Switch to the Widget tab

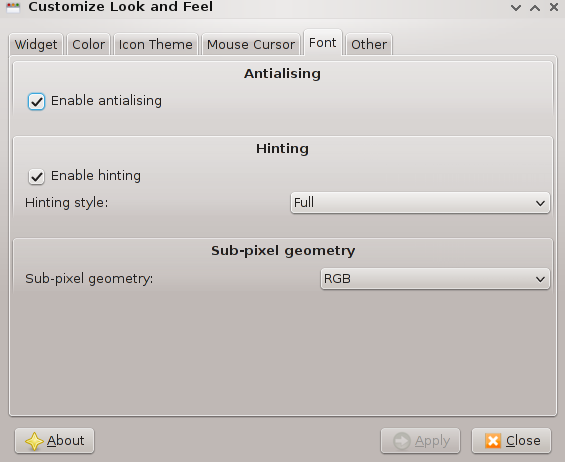coord(36,44)
